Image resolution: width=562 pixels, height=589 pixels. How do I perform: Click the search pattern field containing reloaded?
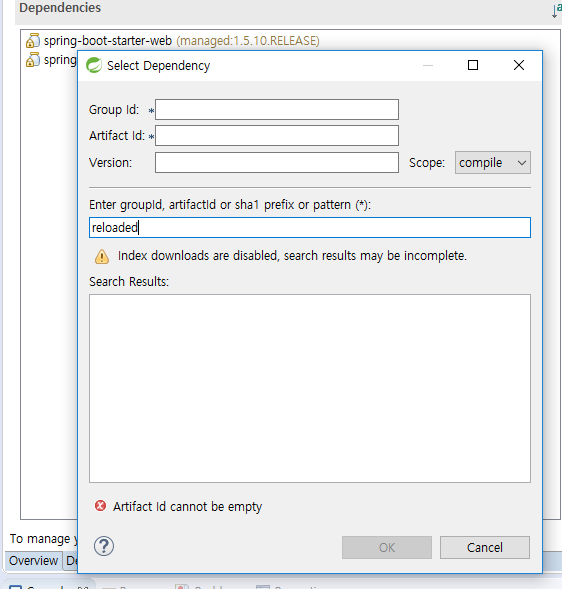[x=310, y=227]
